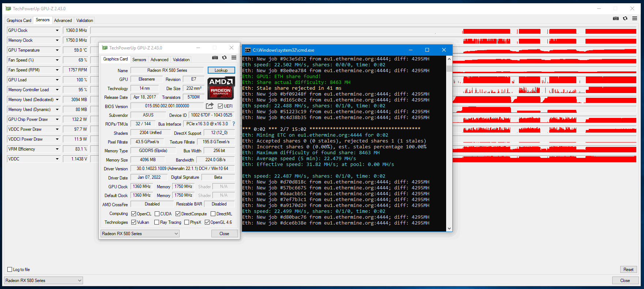
Task: Maximize the cmd.exe window
Action: point(427,50)
